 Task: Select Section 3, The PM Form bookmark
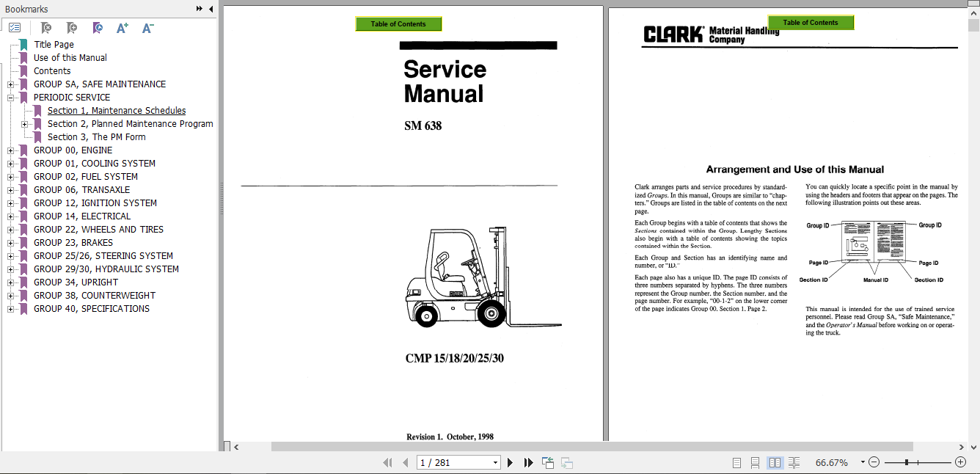[x=96, y=137]
